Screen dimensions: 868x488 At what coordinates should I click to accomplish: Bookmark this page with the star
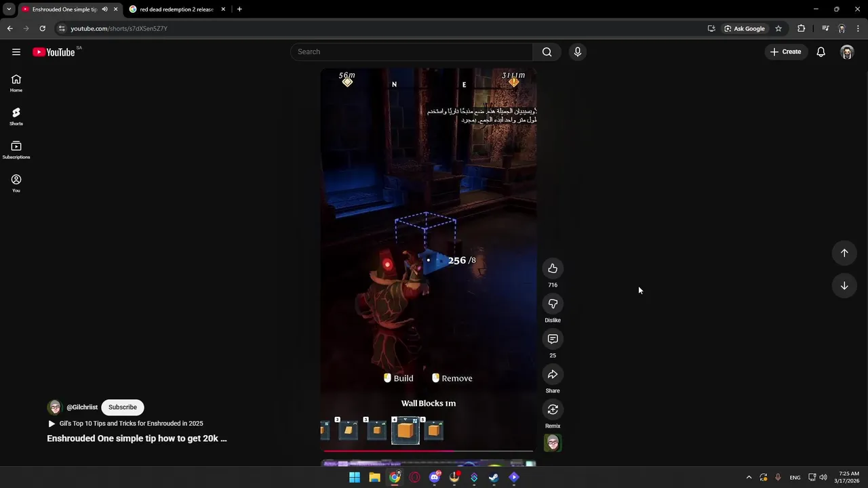coord(778,28)
